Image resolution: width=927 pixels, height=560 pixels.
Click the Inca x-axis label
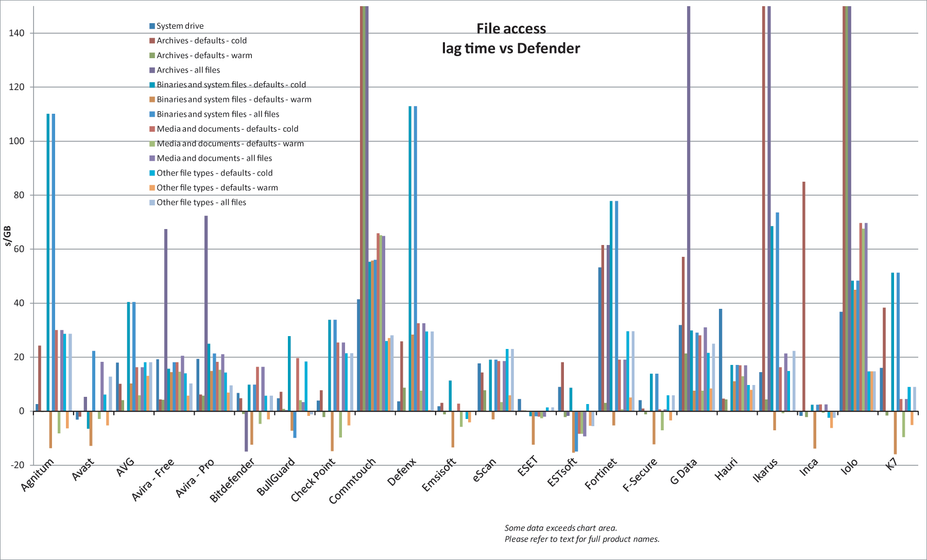tap(809, 467)
